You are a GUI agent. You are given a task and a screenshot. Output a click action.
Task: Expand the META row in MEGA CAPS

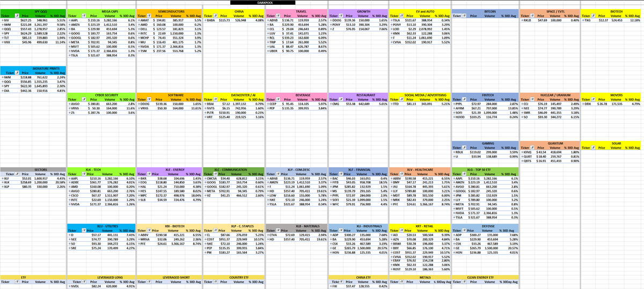point(70,42)
